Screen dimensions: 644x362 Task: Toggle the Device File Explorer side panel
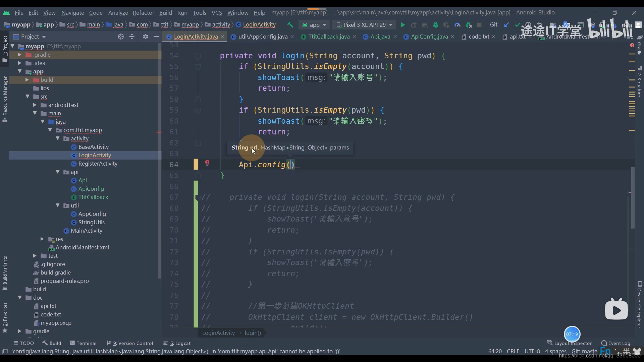tap(639, 305)
